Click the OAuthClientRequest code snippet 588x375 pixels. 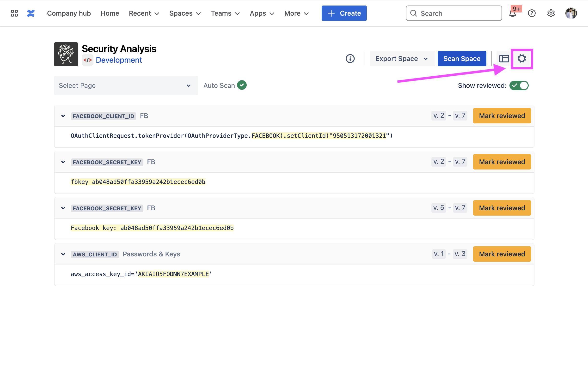[x=232, y=136]
